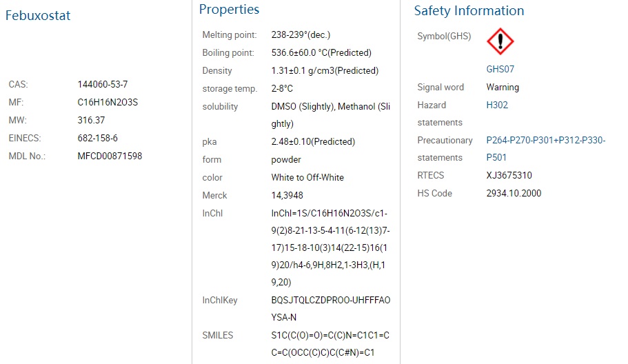628x364 pixels.
Task: Click the EINECS value 682-158-6
Action: point(98,138)
